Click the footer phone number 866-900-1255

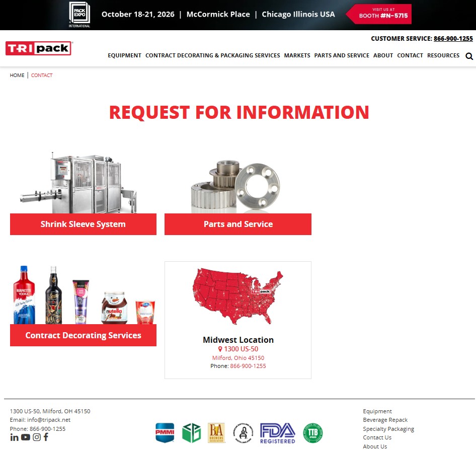coord(47,429)
